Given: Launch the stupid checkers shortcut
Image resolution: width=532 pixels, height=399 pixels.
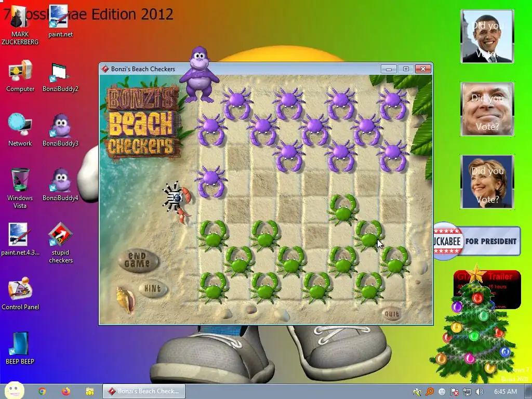Looking at the screenshot, I should pyautogui.click(x=60, y=243).
